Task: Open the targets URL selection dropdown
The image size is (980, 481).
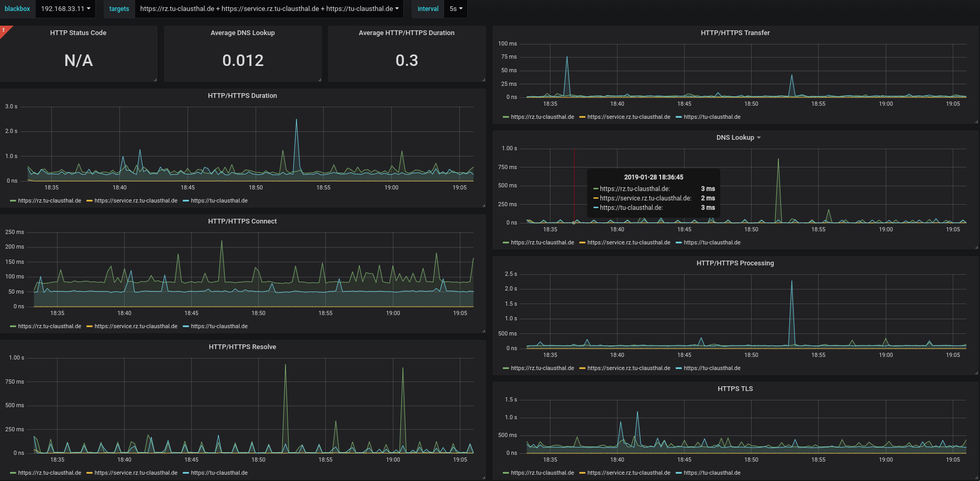Action: click(x=269, y=9)
